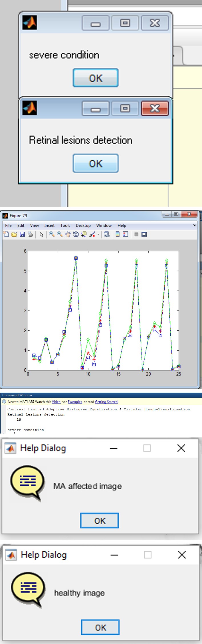This screenshot has width=202, height=644.
Task: Open the Getting Started link in Command Window
Action: pyautogui.click(x=106, y=402)
